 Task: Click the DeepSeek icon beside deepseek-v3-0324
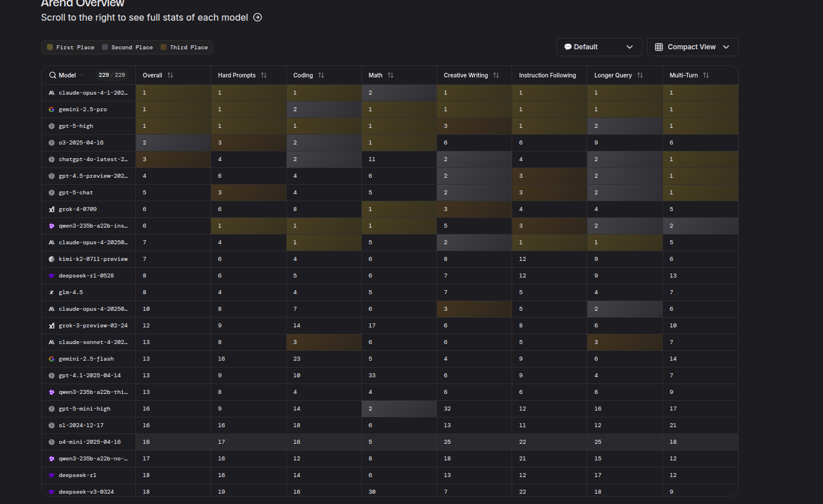coord(52,492)
